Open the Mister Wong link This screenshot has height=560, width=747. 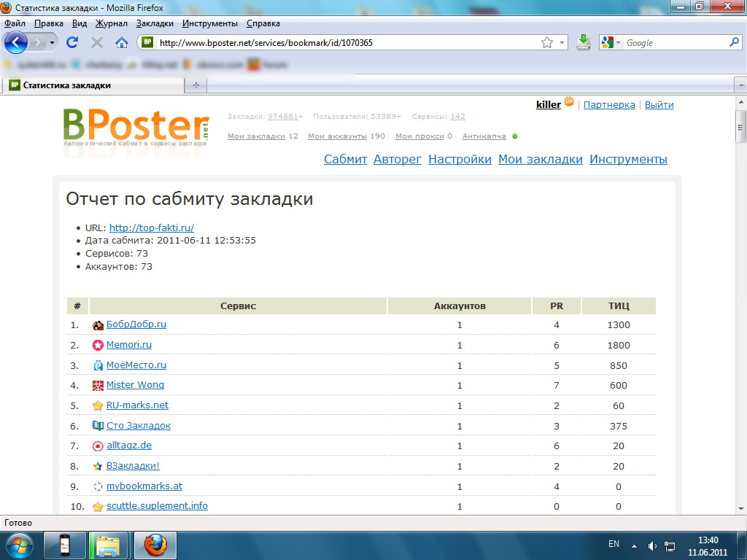click(x=135, y=385)
